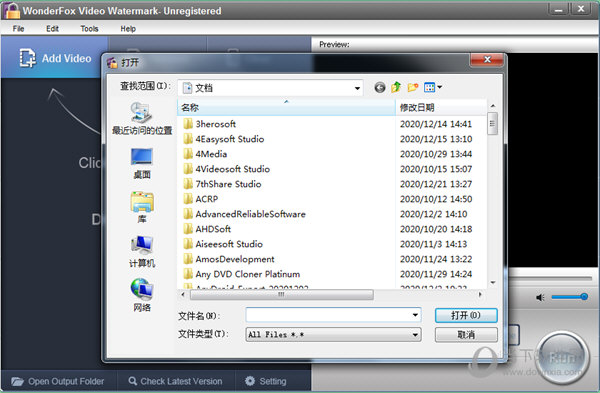Click the Open Output Folder icon
The height and width of the screenshot is (393, 600).
click(x=18, y=381)
